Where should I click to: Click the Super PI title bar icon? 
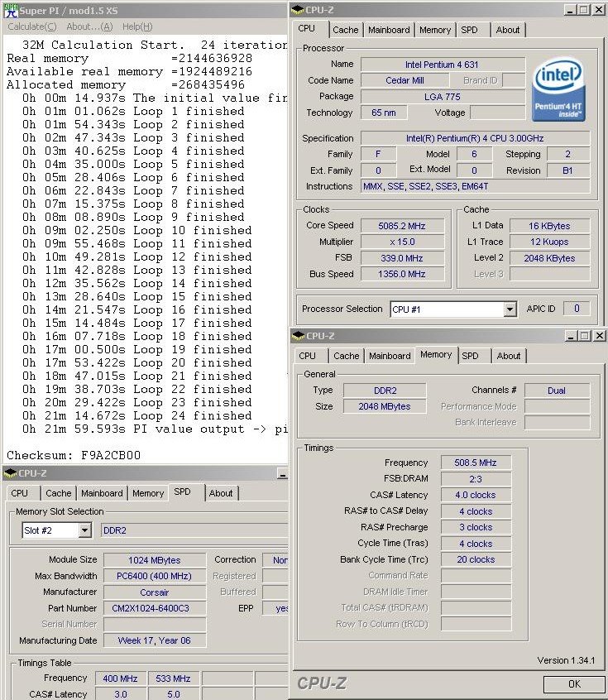click(x=10, y=10)
